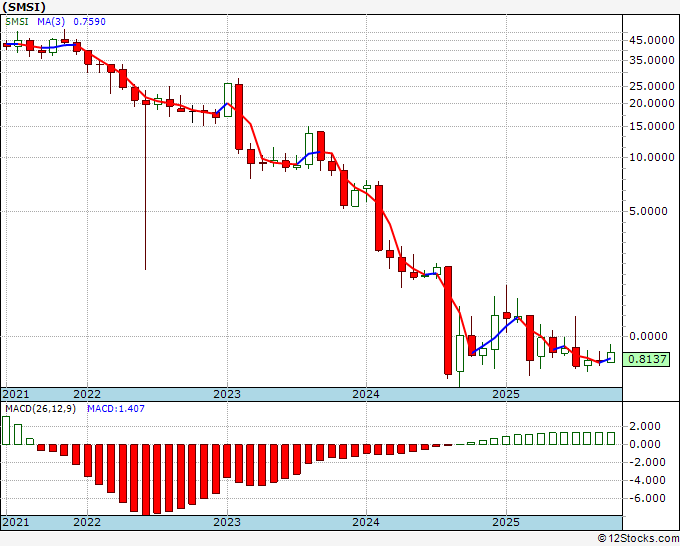Select the SMSI ticker legend label
The height and width of the screenshot is (546, 680).
[x=17, y=22]
